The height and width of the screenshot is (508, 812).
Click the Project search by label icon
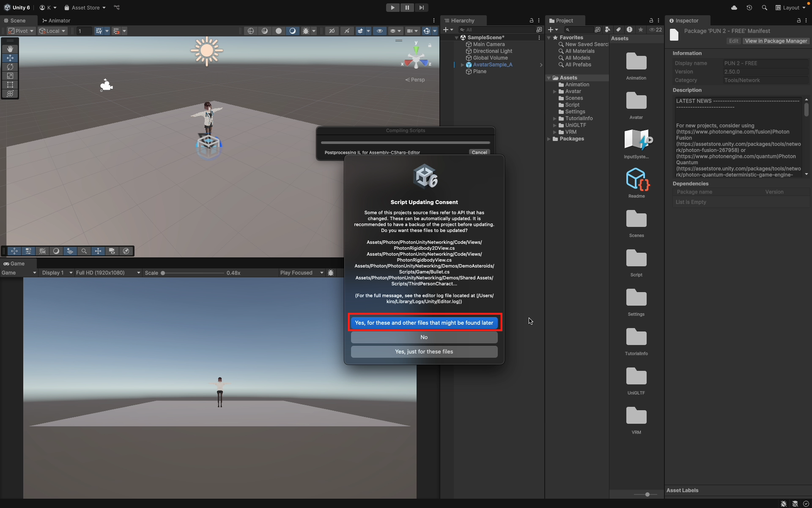(x=619, y=30)
